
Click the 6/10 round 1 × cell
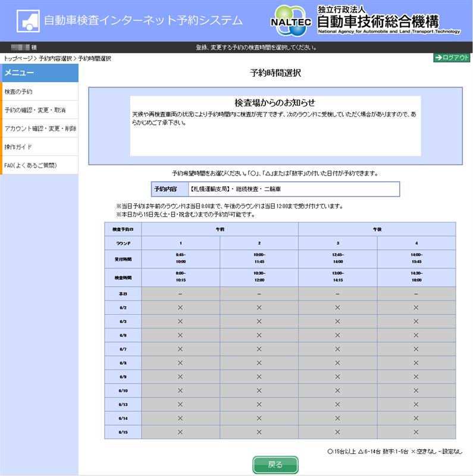pos(181,391)
